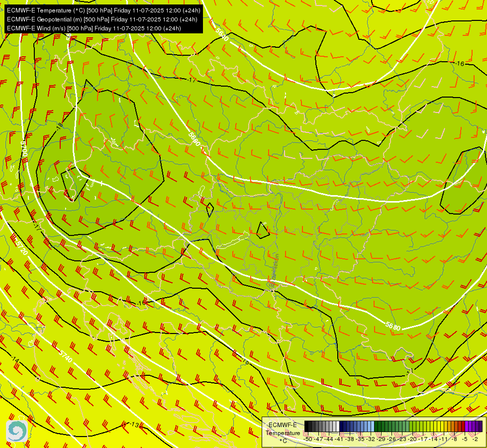Click the 5680 geopotential contour label
Screen dimensions: 487x448
coord(393,326)
